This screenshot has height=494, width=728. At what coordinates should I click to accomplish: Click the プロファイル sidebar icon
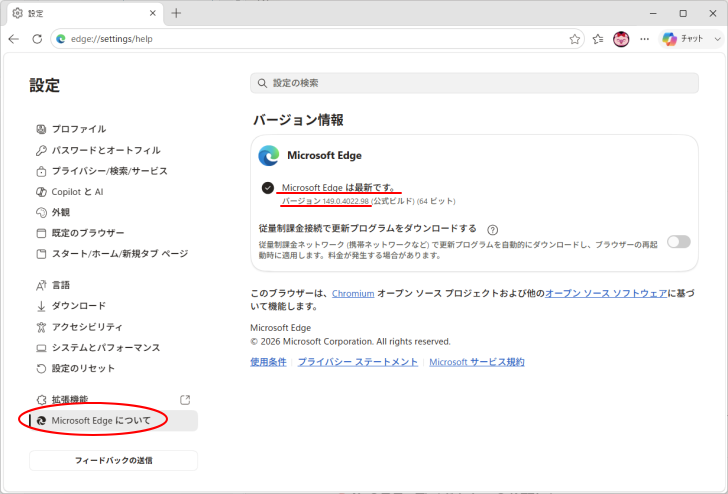(41, 129)
